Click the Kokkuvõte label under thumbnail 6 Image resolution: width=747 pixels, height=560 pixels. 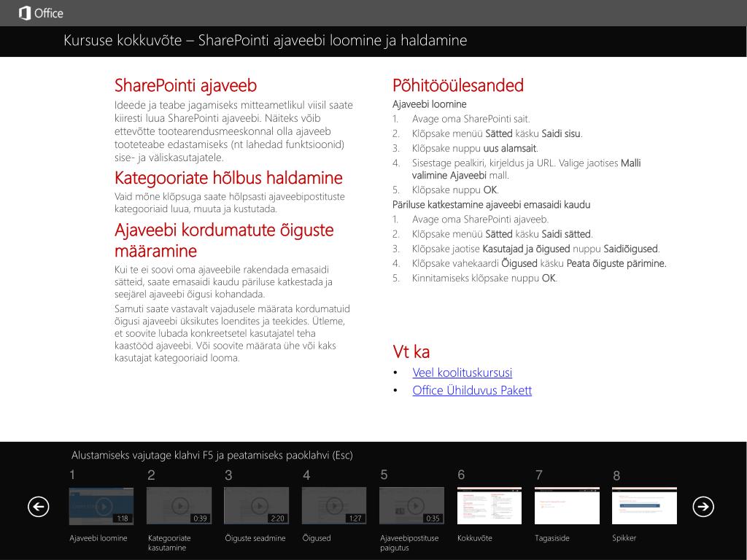point(475,538)
